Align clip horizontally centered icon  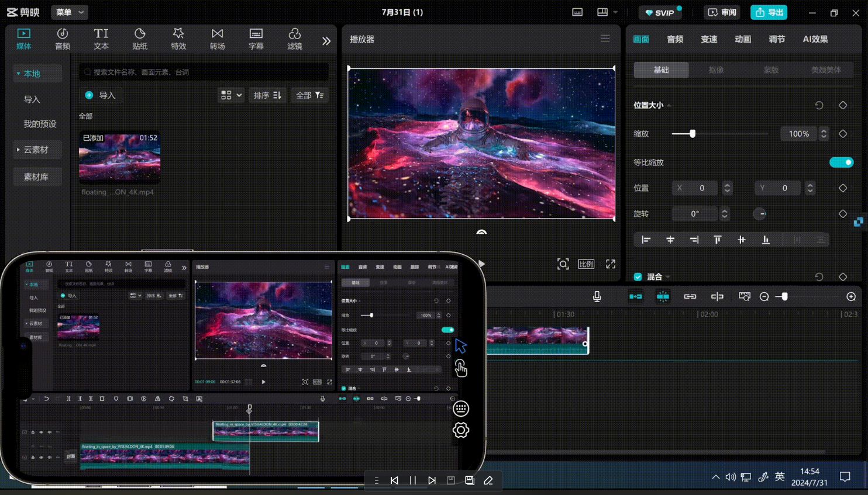(x=670, y=240)
